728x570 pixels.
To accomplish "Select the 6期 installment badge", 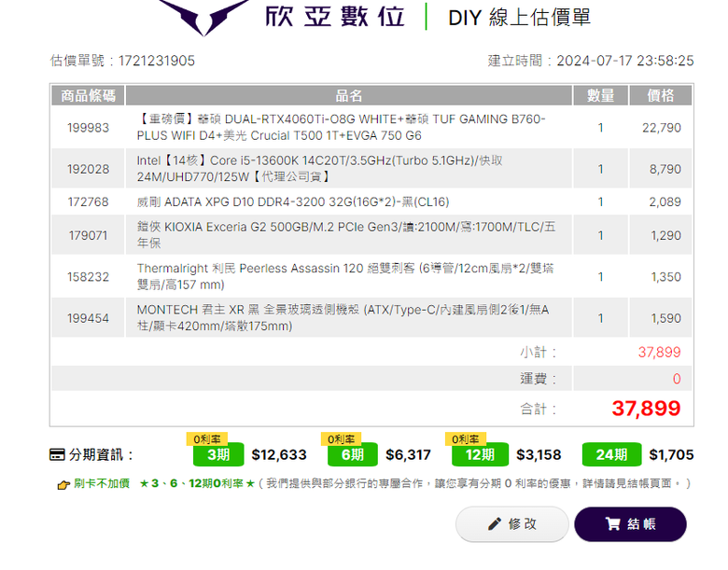I will (353, 454).
